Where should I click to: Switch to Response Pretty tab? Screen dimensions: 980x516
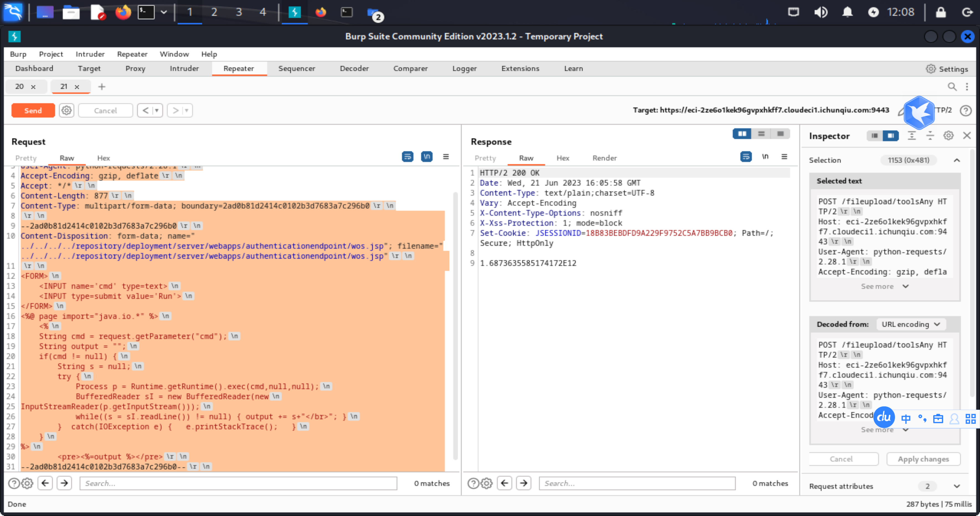485,158
